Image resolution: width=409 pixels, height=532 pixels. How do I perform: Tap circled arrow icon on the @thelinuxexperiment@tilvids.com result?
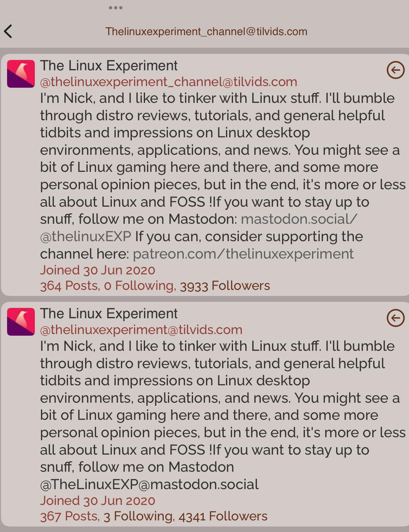[395, 318]
